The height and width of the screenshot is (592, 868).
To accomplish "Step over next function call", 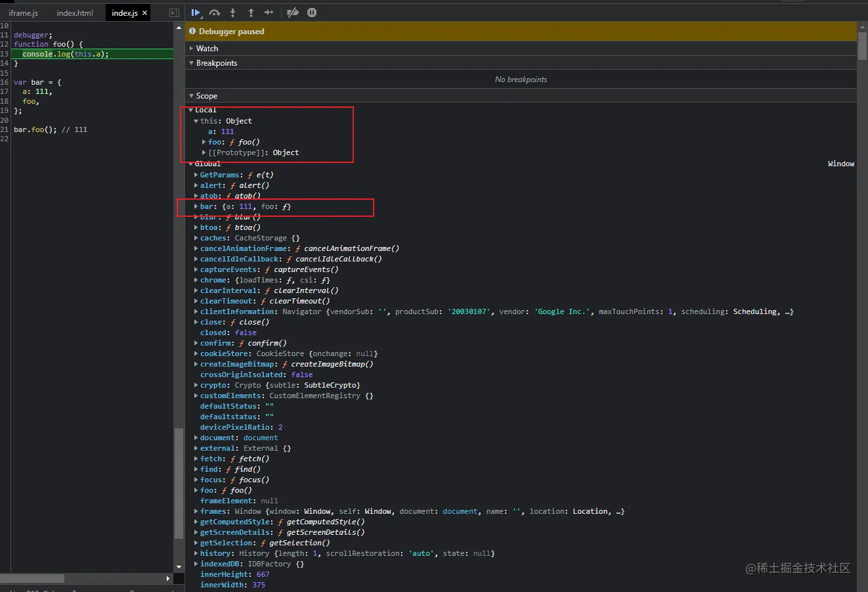I will click(x=214, y=12).
